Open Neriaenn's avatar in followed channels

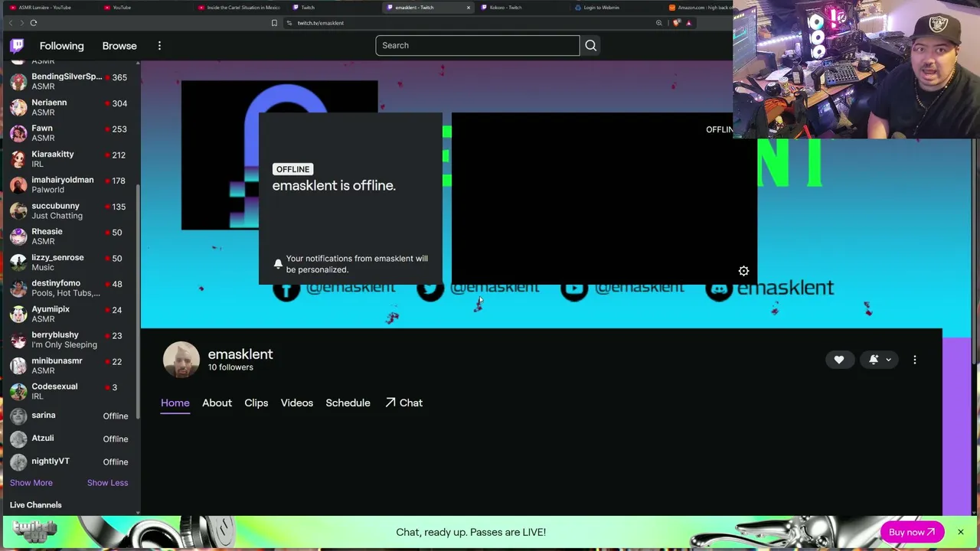(18, 107)
